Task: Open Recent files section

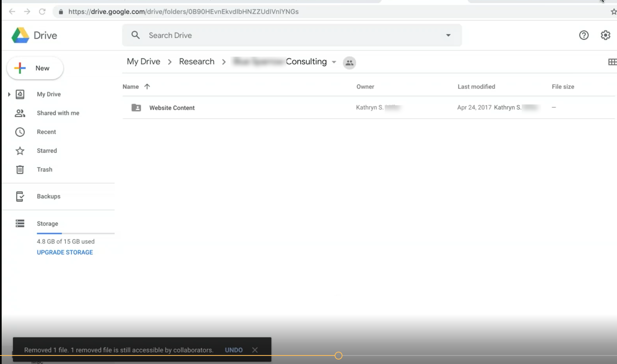Action: [x=46, y=132]
